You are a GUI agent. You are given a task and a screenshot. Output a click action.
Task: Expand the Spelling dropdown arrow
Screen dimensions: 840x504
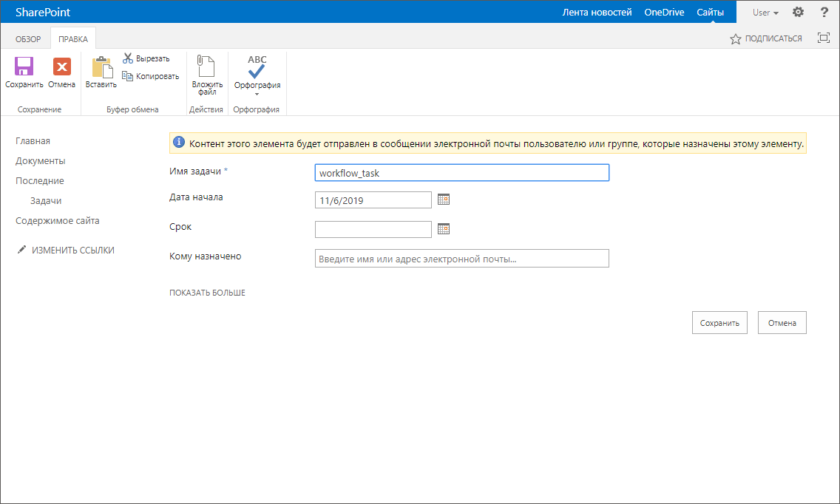257,94
